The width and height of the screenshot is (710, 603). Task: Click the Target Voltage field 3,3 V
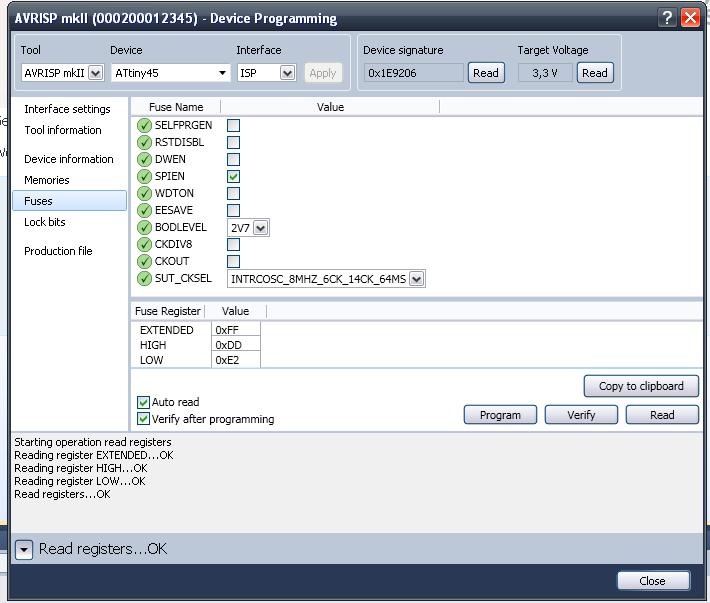(x=545, y=73)
